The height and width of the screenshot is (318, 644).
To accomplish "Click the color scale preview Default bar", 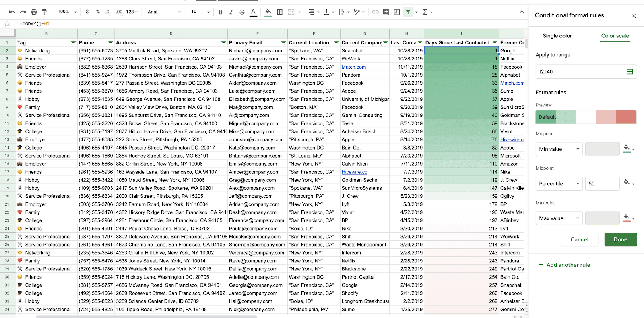I will [x=586, y=117].
